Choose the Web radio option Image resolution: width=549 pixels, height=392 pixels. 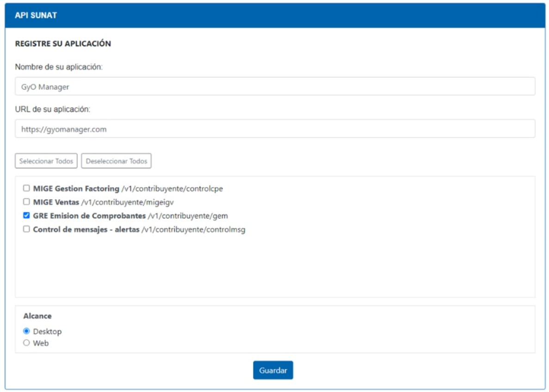[x=26, y=343]
